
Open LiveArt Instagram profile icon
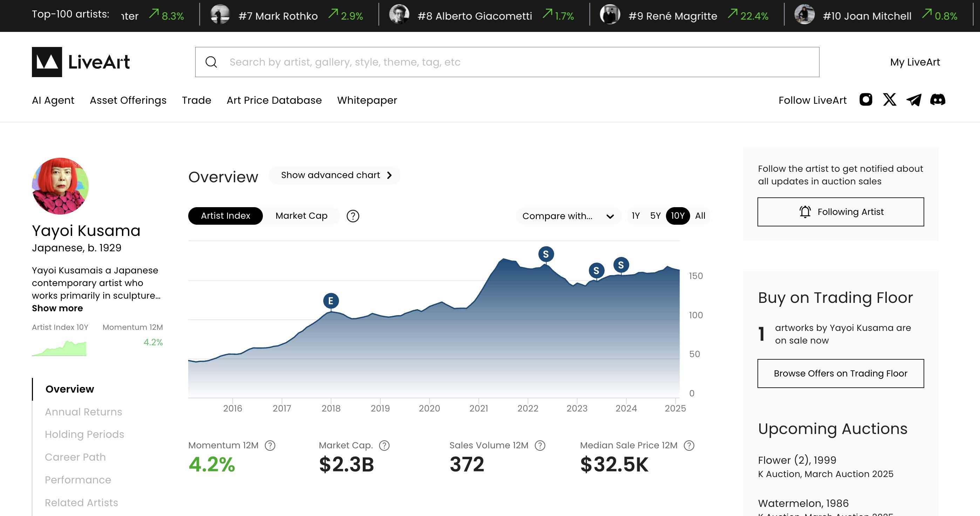pos(865,100)
